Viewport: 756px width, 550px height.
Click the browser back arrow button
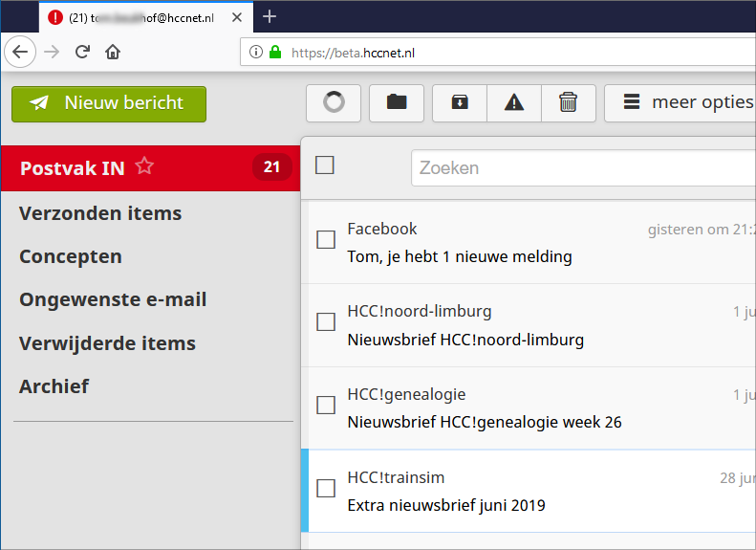pos(20,52)
